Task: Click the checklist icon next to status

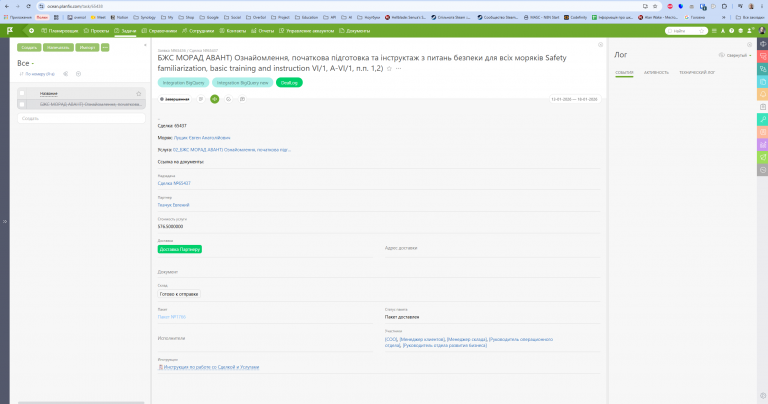Action: (x=201, y=99)
